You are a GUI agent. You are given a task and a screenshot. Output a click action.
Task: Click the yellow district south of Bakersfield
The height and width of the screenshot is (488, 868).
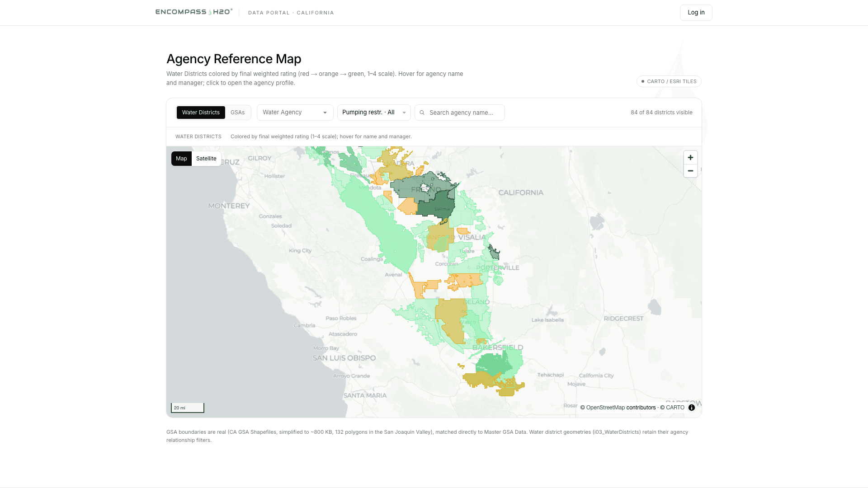coord(479,380)
